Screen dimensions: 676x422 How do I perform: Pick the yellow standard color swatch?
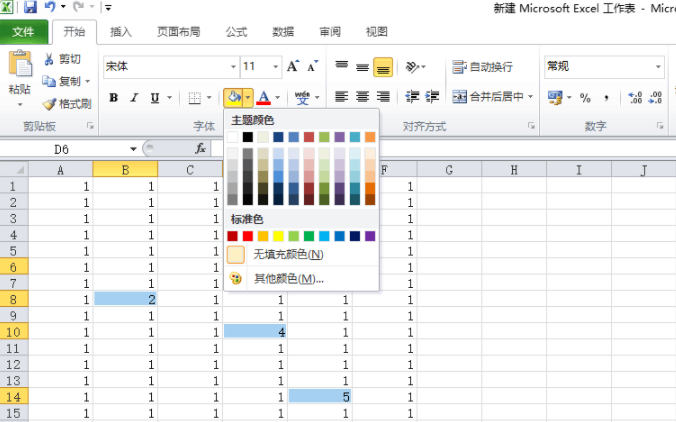coord(279,236)
